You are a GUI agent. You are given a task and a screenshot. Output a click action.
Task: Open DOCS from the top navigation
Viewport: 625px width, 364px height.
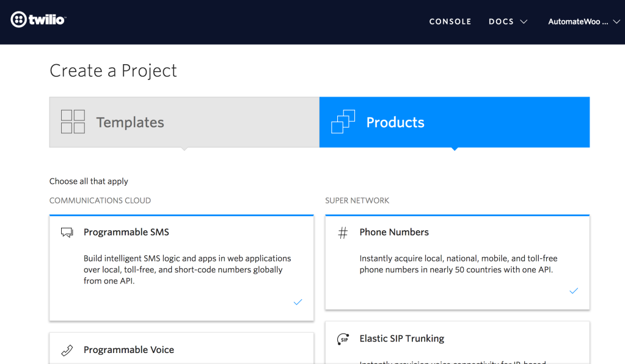(500, 21)
